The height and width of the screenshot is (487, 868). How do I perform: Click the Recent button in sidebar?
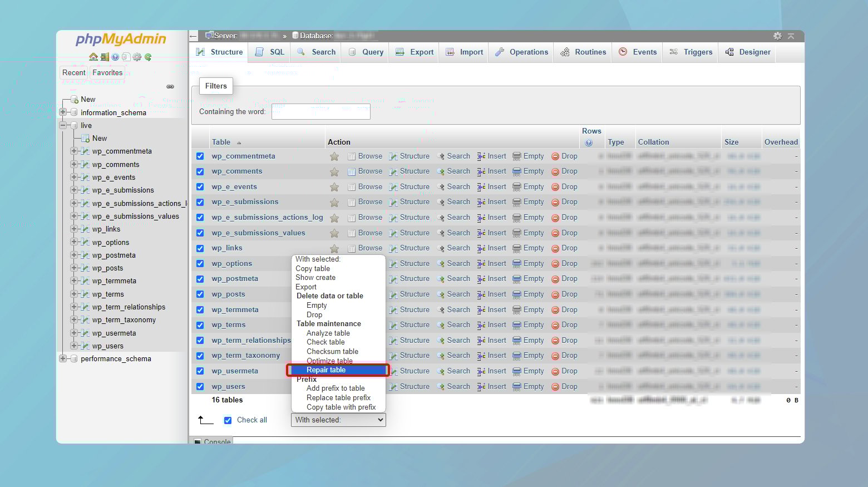click(x=74, y=72)
